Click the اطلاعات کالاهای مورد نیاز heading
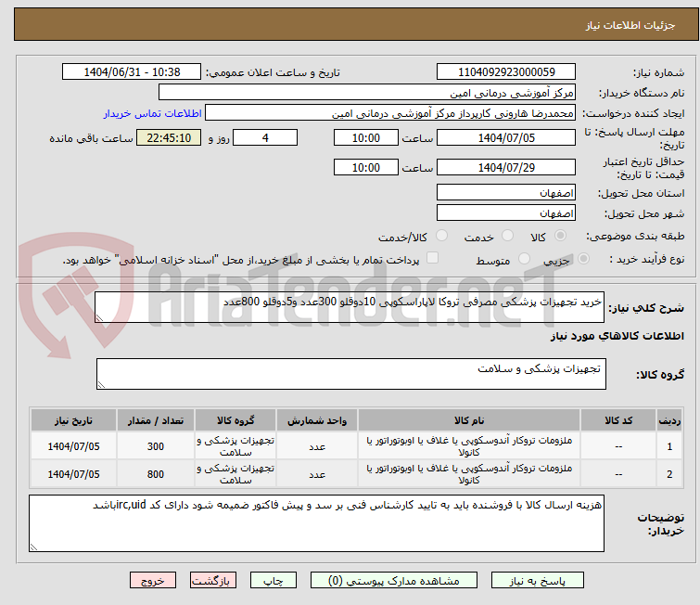This screenshot has height=605, width=700. [617, 336]
